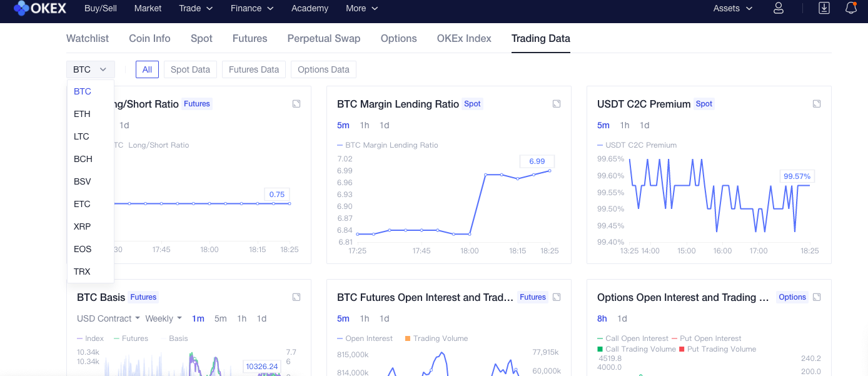Filter by Futures Data
Image resolution: width=868 pixels, height=376 pixels.
tap(254, 69)
